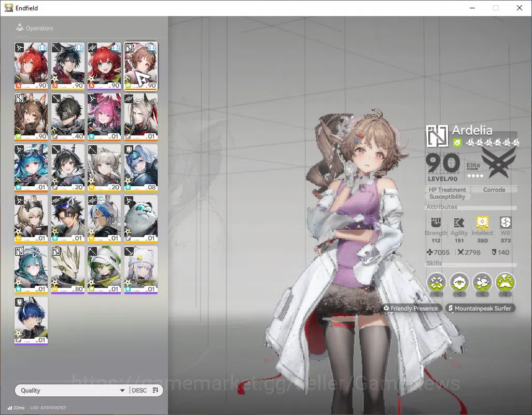Toggle the DESC sort order
Viewport: 532px width, 415px height.
click(139, 390)
